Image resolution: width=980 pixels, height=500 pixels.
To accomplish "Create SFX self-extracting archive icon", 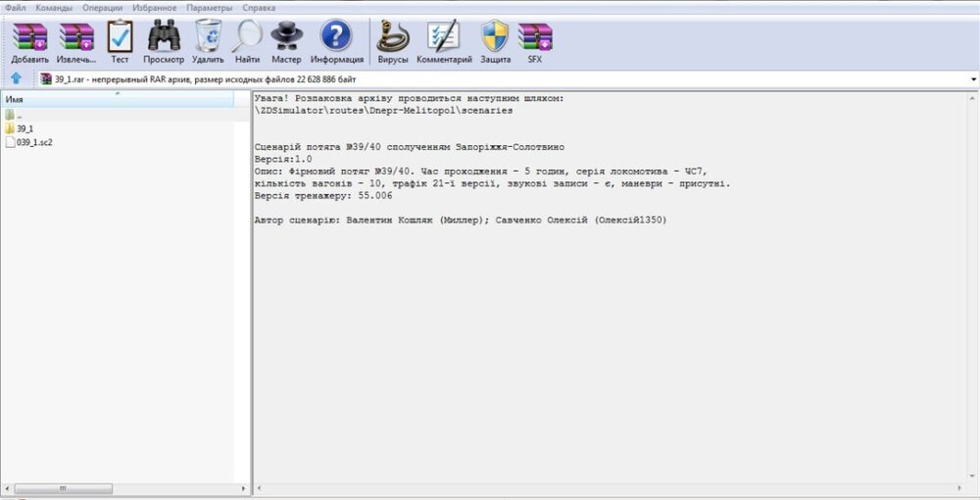I will [534, 41].
